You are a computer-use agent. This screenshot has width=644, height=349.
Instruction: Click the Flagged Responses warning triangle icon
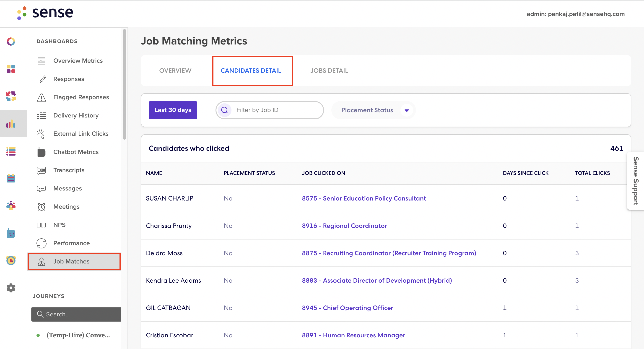42,97
